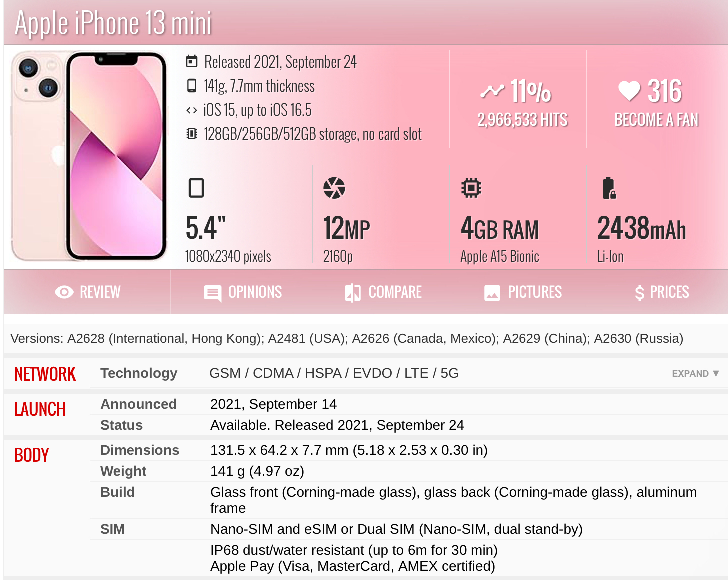Image resolution: width=728 pixels, height=580 pixels.
Task: Click the 2160p video spec text
Action: (x=338, y=256)
